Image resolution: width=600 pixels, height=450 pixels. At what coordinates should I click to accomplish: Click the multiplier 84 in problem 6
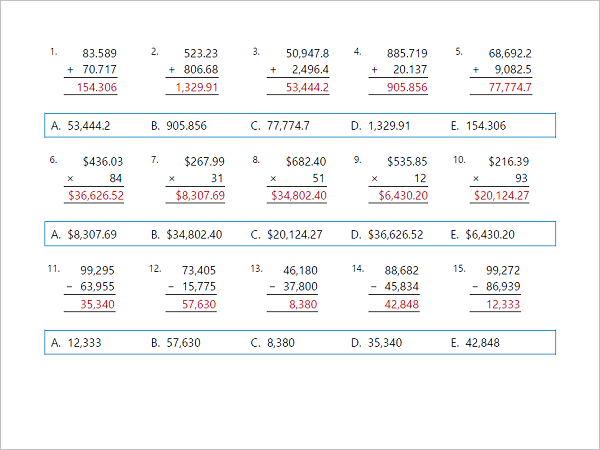pos(115,178)
